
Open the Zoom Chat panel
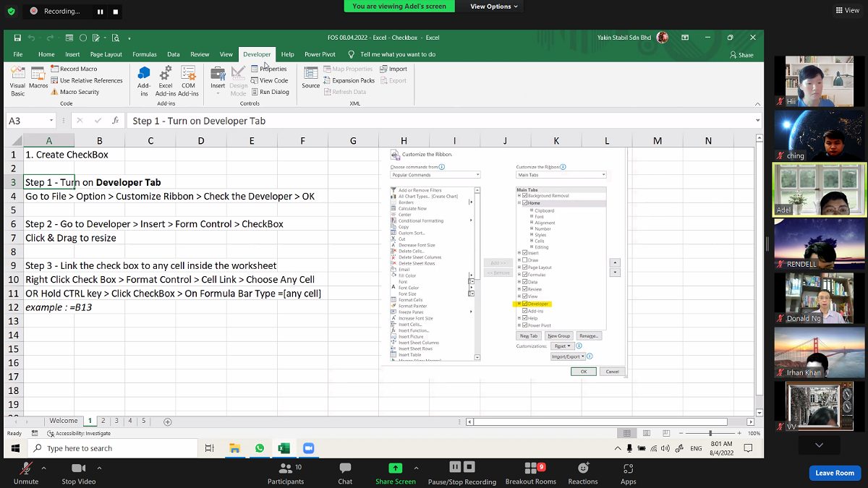tap(345, 473)
